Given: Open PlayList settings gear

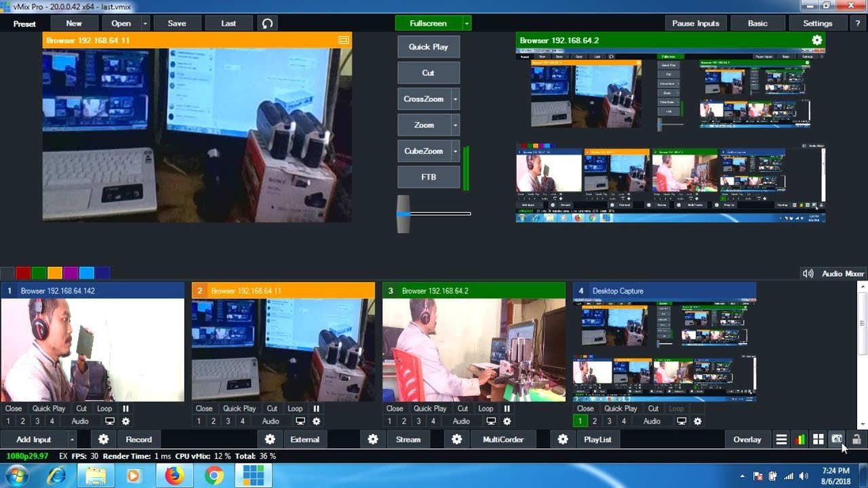Looking at the screenshot, I should [x=563, y=439].
